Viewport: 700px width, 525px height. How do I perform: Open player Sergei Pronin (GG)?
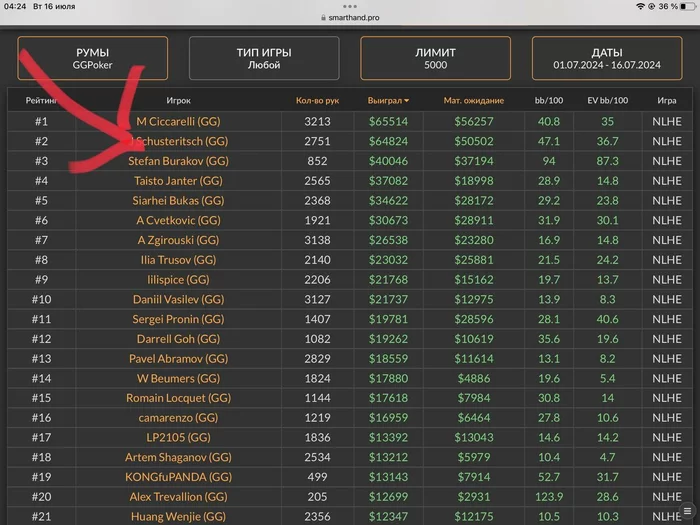179,319
